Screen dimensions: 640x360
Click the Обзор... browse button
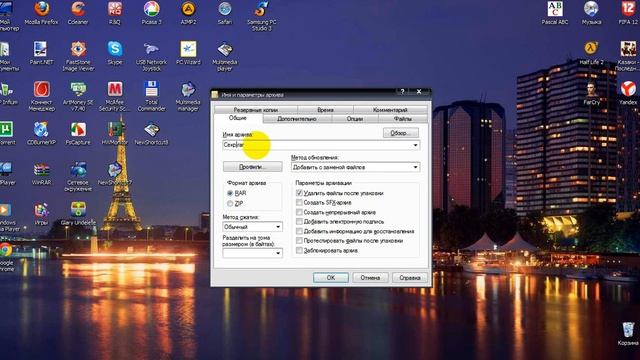pos(401,133)
